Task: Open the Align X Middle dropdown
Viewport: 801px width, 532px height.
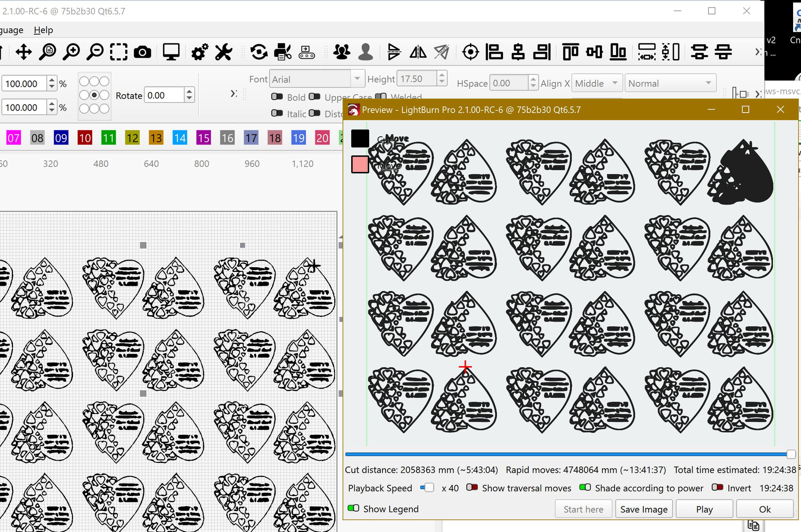Action: [597, 83]
